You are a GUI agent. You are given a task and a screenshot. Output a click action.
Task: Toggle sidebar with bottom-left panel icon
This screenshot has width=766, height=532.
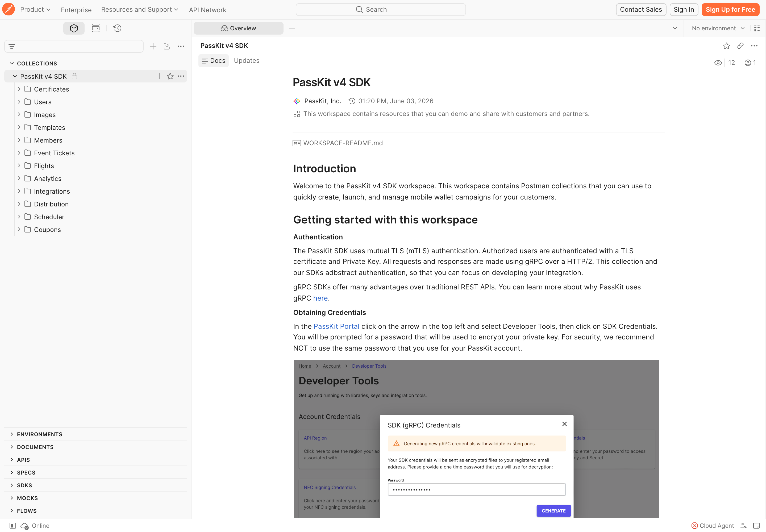point(13,526)
